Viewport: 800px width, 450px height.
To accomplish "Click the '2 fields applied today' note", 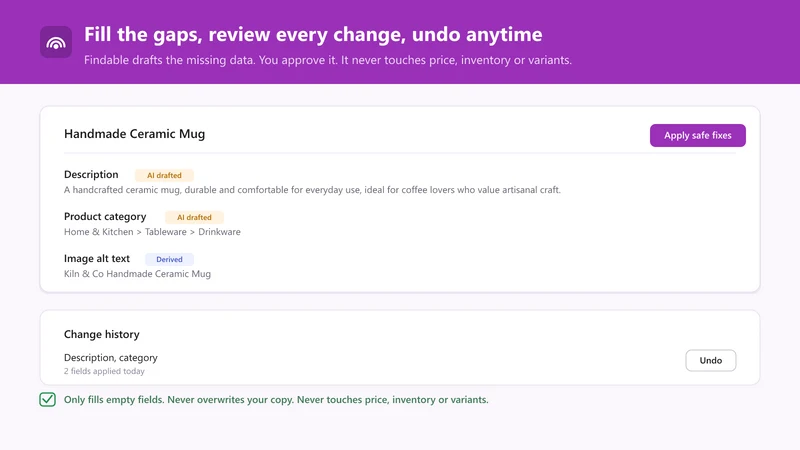I will [104, 371].
